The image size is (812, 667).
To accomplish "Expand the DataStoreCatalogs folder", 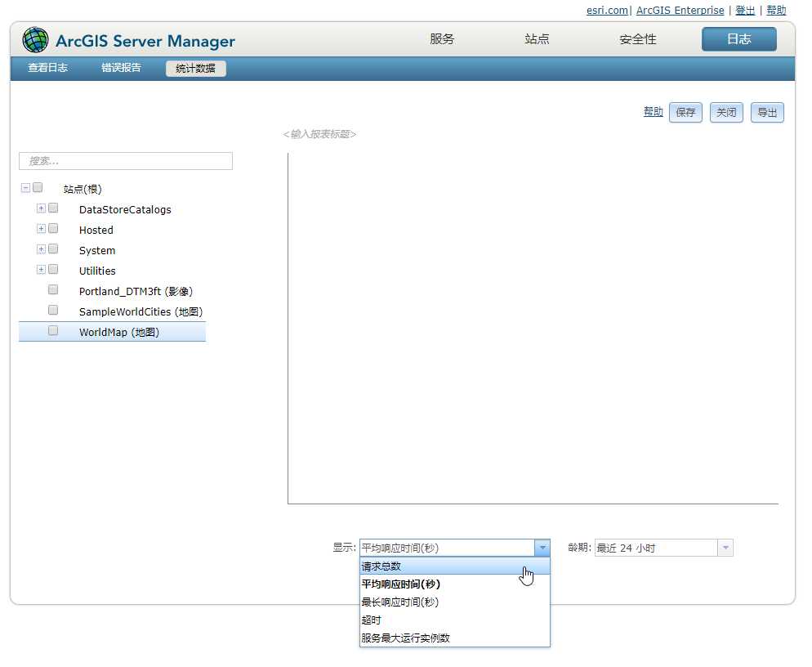I will pyautogui.click(x=41, y=208).
